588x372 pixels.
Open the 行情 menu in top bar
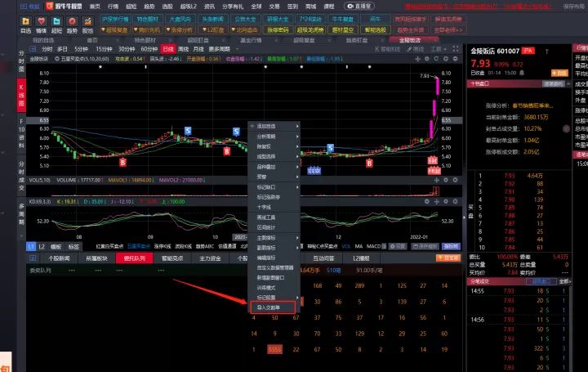113,7
